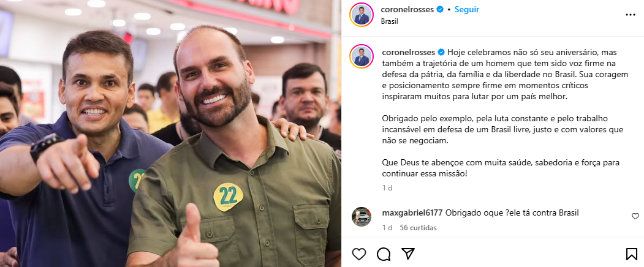Click comment timestamp 1 d

point(387,228)
